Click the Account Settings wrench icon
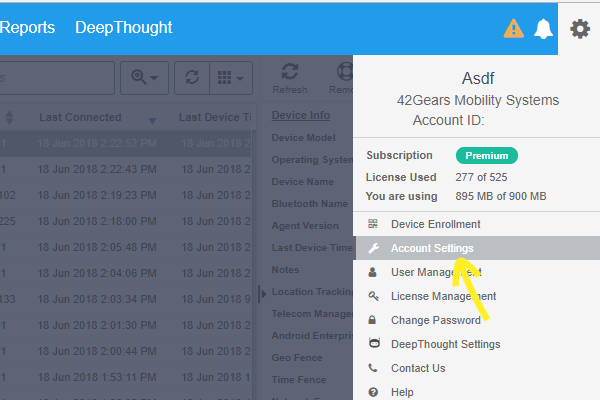Image resolution: width=600 pixels, height=400 pixels. tap(373, 248)
